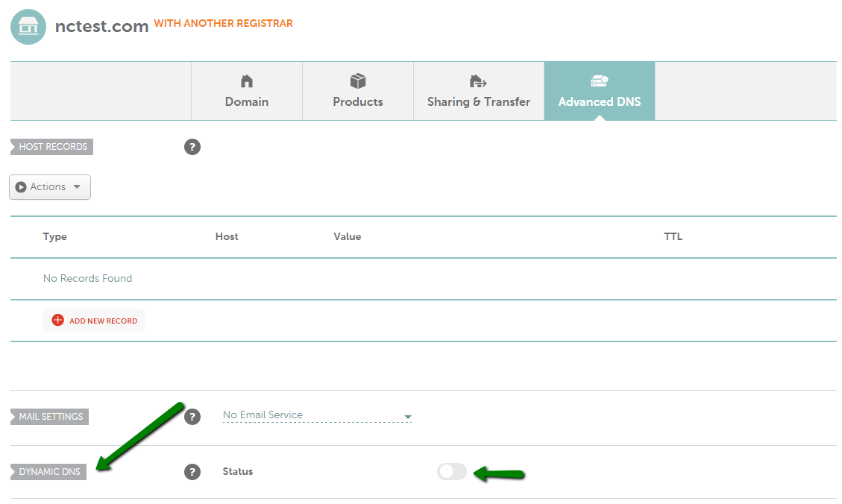Screen dimensions: 842x504
Task: Expand the No Email Service dropdown
Action: coord(317,415)
